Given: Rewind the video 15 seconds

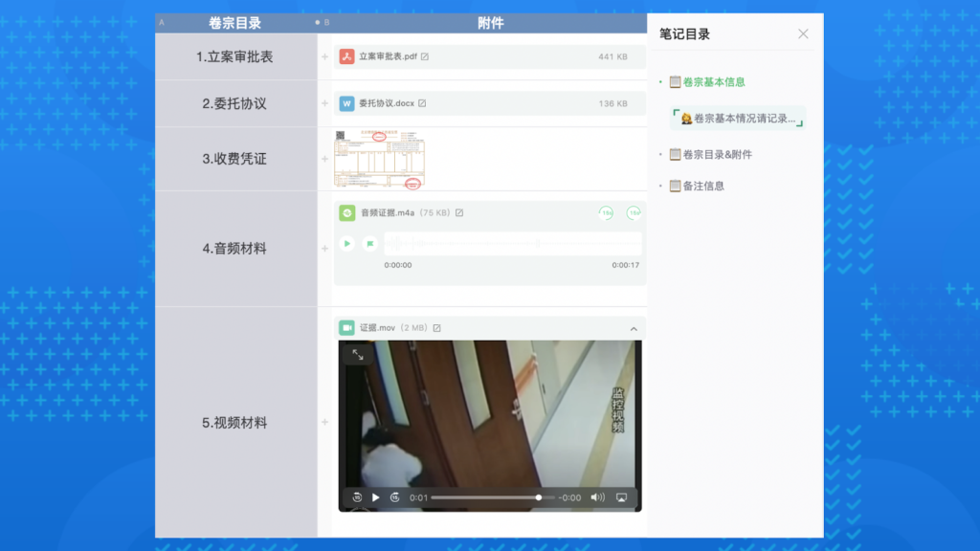Looking at the screenshot, I should click(357, 497).
